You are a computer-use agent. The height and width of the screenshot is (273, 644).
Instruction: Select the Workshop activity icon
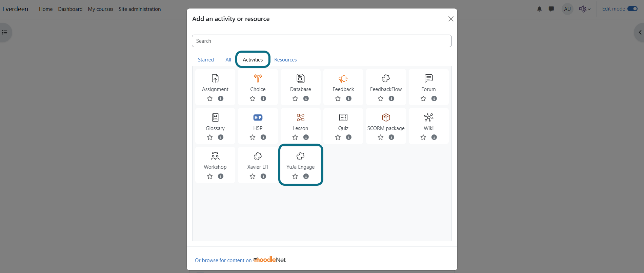pos(215,156)
